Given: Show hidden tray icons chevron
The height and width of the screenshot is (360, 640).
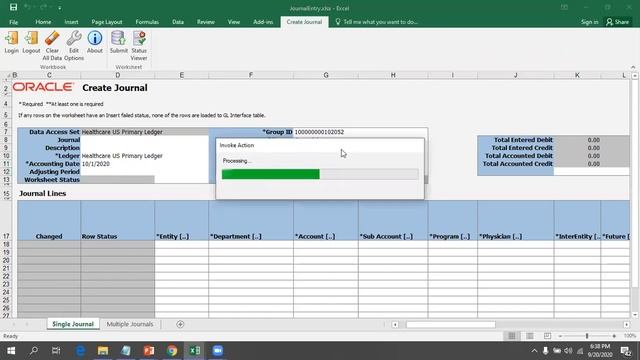Looking at the screenshot, I should [x=534, y=351].
